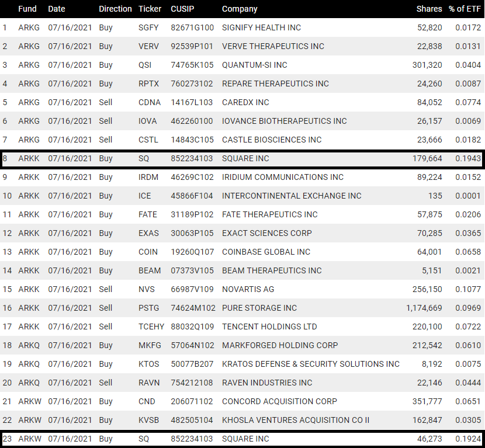Click the "Shares" column header
The image size is (485, 448).
(x=429, y=9)
